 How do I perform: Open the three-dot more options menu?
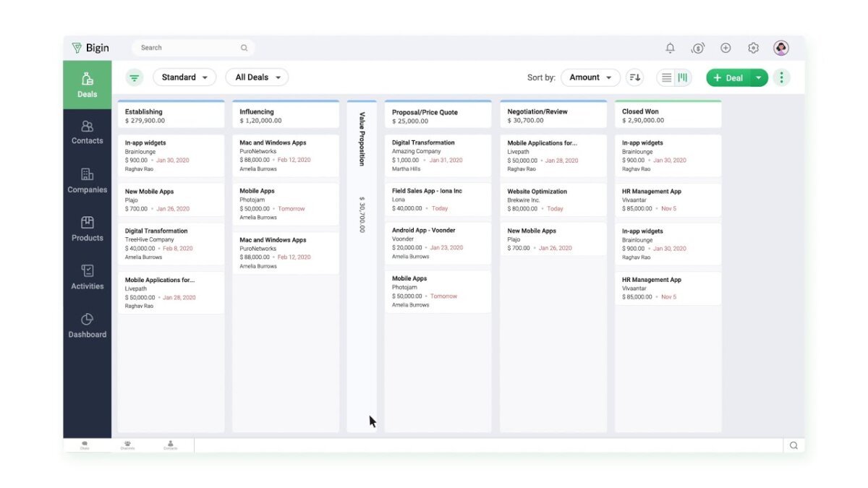coord(781,77)
